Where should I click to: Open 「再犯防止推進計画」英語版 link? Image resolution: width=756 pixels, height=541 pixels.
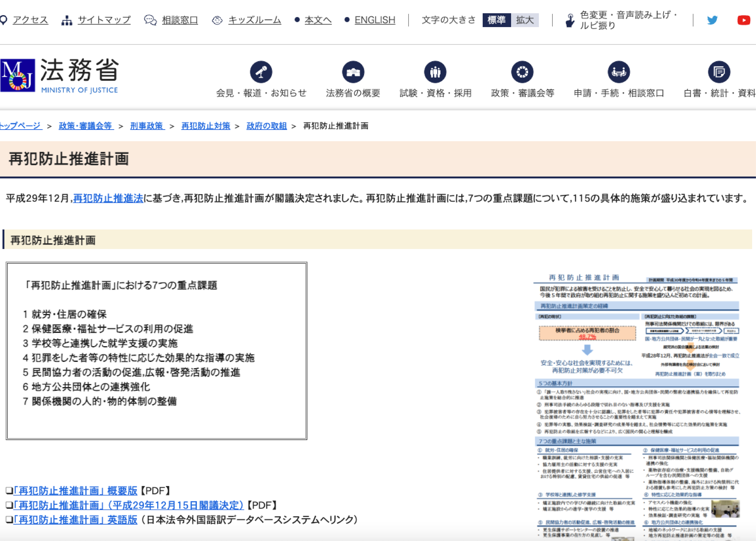point(75,520)
